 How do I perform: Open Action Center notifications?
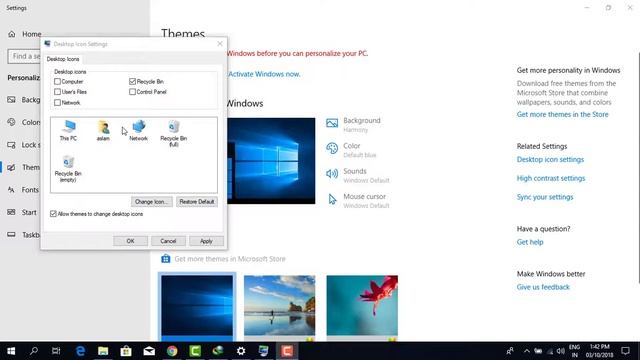(625, 351)
